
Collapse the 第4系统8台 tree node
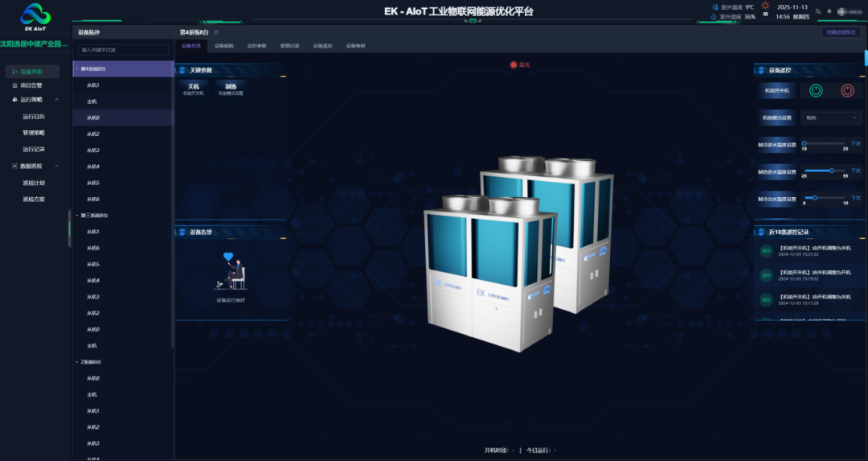(77, 69)
